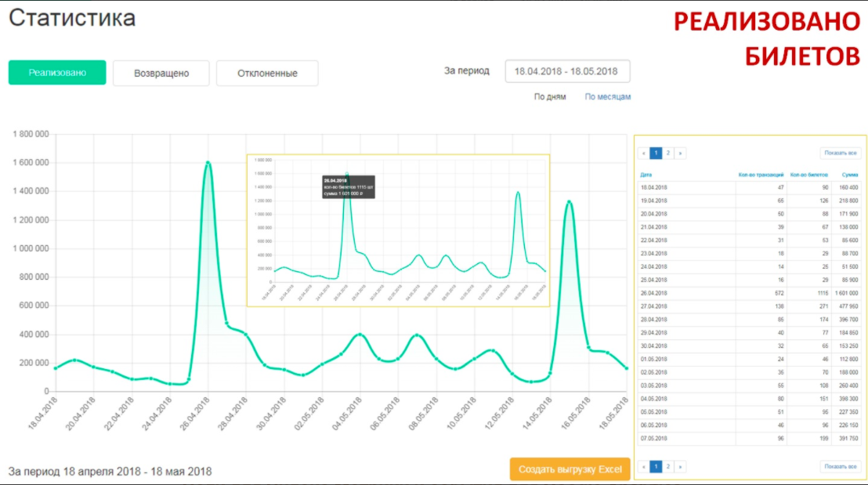Screen dimensions: 868x485
Task: Click the 26.04.2018 peak chart point
Action: pos(208,163)
